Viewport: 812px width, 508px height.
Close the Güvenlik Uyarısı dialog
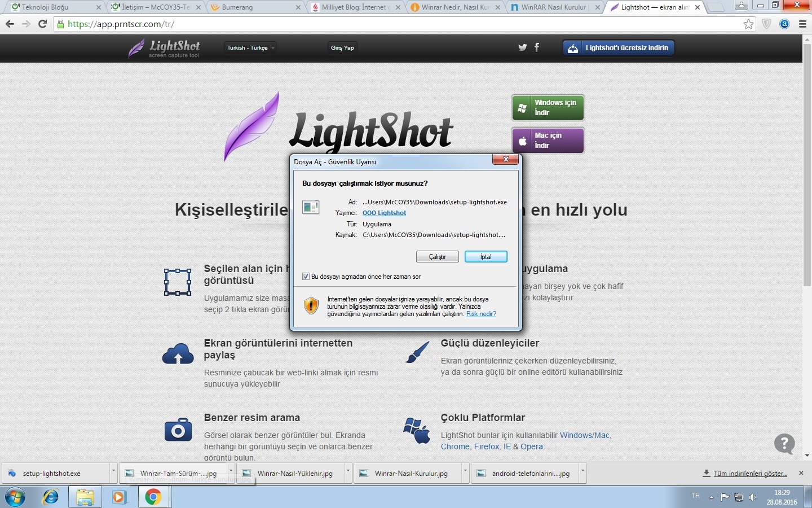pos(505,160)
